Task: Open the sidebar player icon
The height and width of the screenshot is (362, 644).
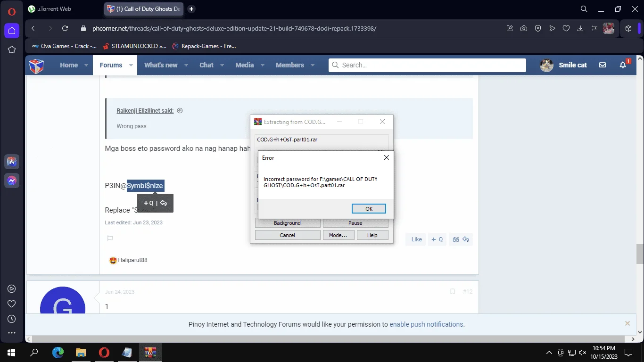Action: pos(12,289)
